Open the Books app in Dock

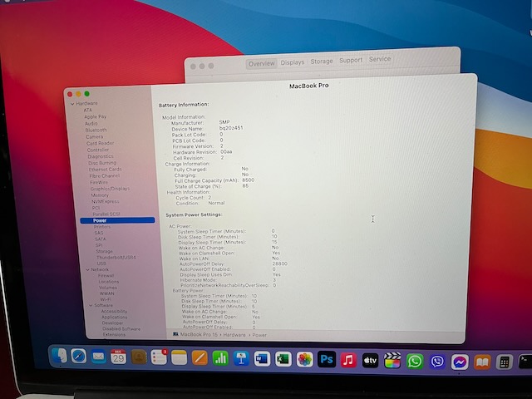tap(482, 362)
